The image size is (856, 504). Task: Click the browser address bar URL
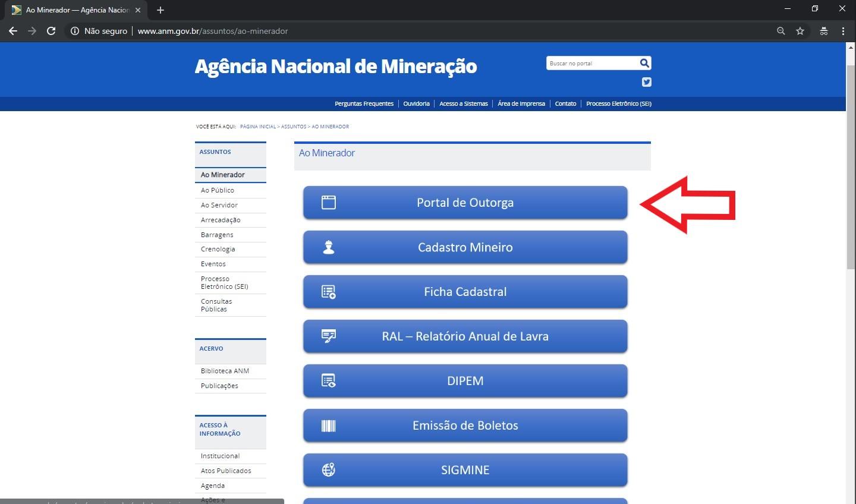pyautogui.click(x=213, y=31)
